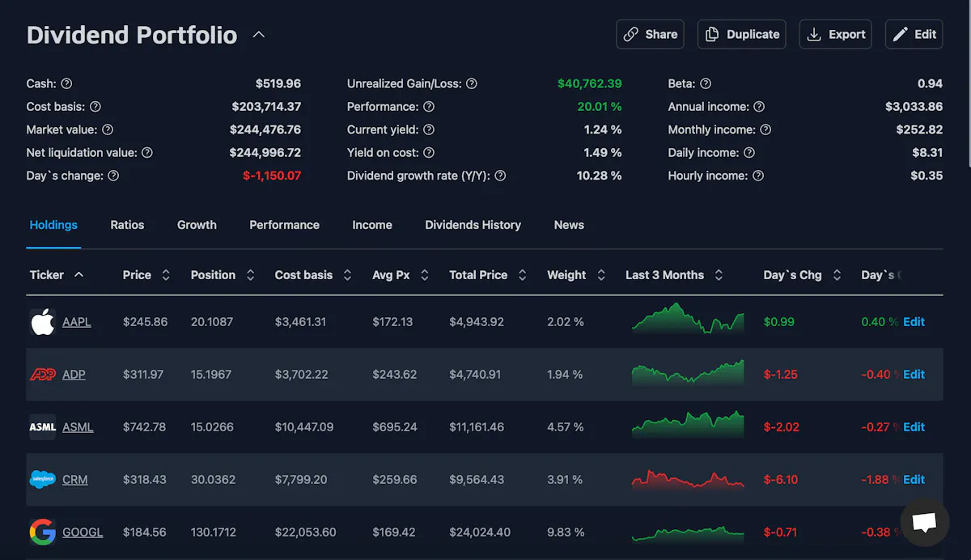
Task: Click the Market value info icon
Action: [108, 129]
